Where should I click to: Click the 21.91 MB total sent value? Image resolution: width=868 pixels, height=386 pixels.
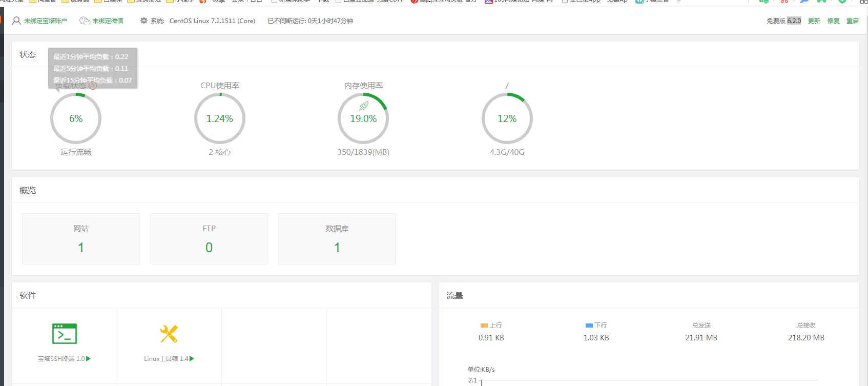point(701,338)
